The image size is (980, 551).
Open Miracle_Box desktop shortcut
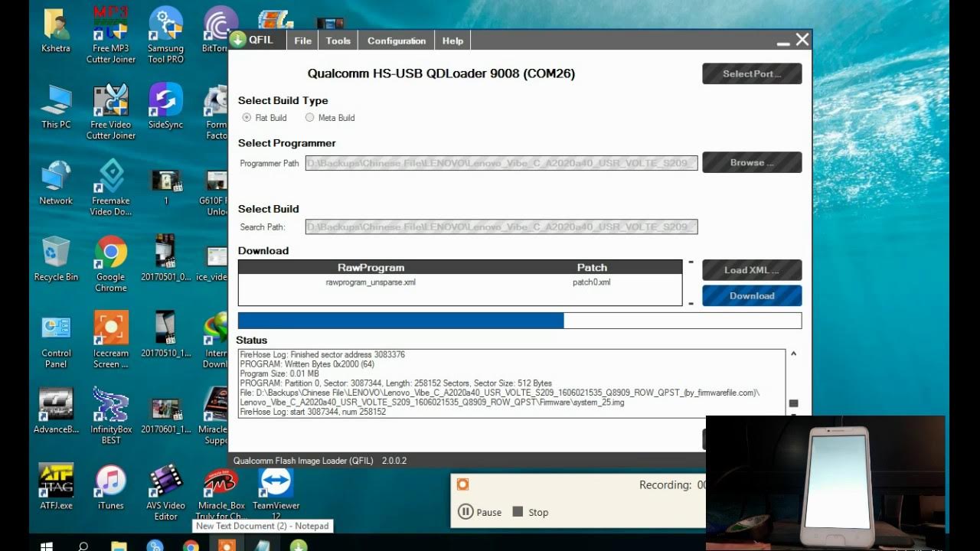(x=221, y=493)
